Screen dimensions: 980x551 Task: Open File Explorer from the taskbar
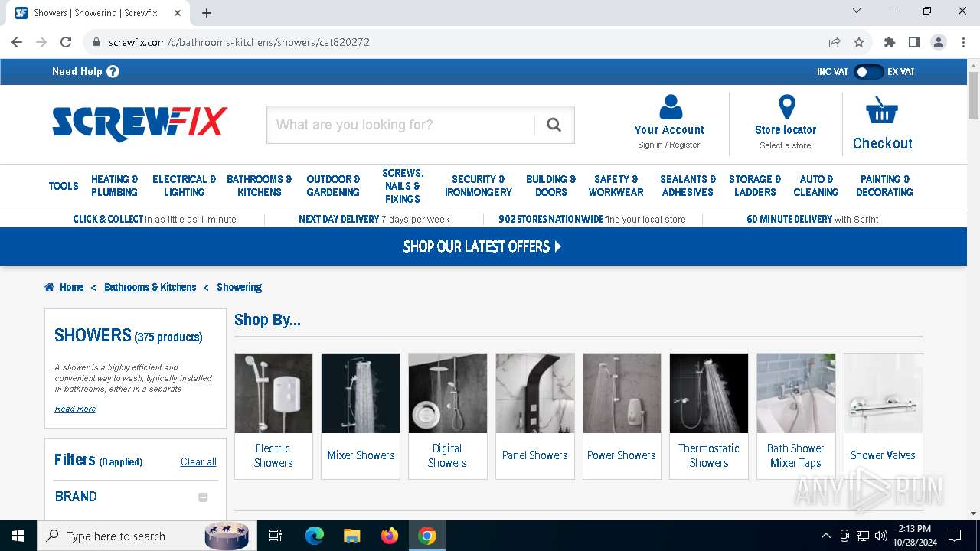[352, 536]
